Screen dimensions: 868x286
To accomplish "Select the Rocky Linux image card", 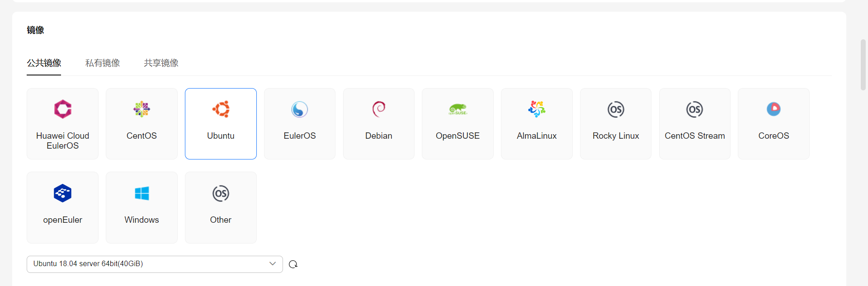I will coord(615,124).
